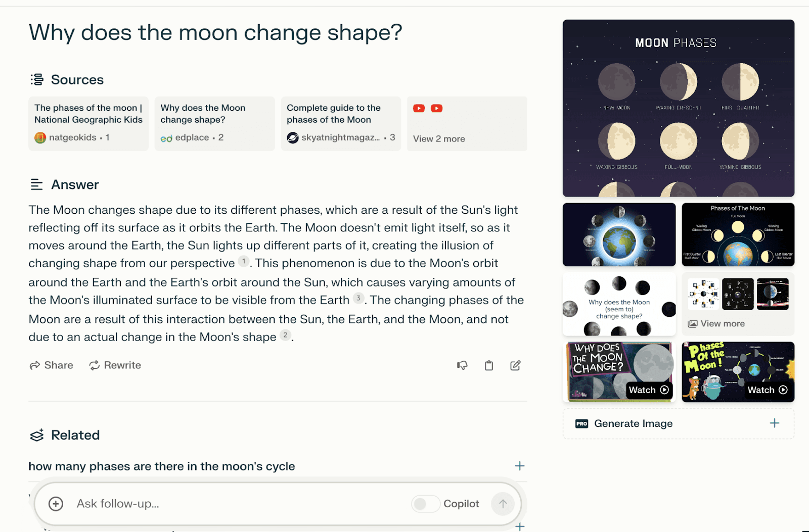
Task: Open the National Geographic Kids source card
Action: (88, 124)
